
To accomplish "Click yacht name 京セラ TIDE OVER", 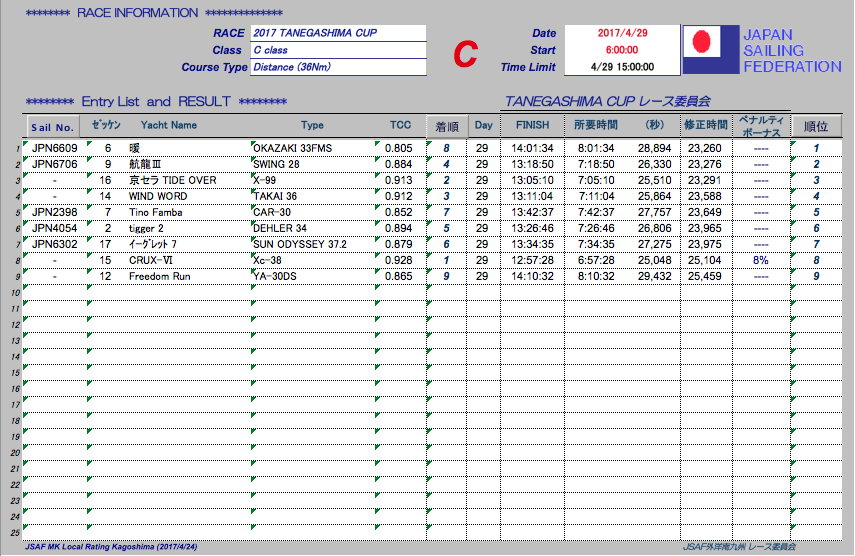I will [x=172, y=180].
